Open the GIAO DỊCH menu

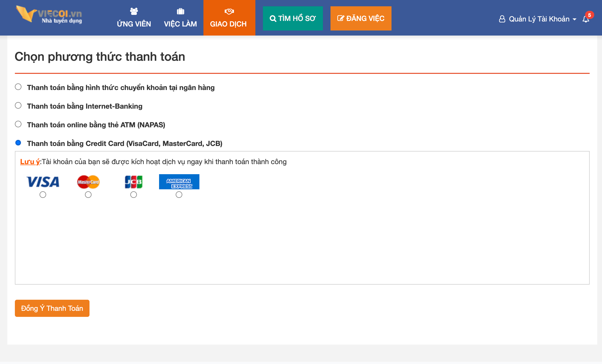point(229,18)
